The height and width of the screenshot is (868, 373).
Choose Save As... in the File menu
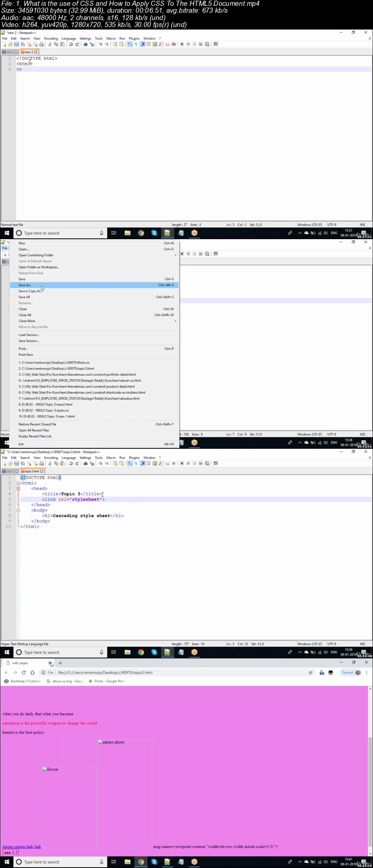click(94, 285)
